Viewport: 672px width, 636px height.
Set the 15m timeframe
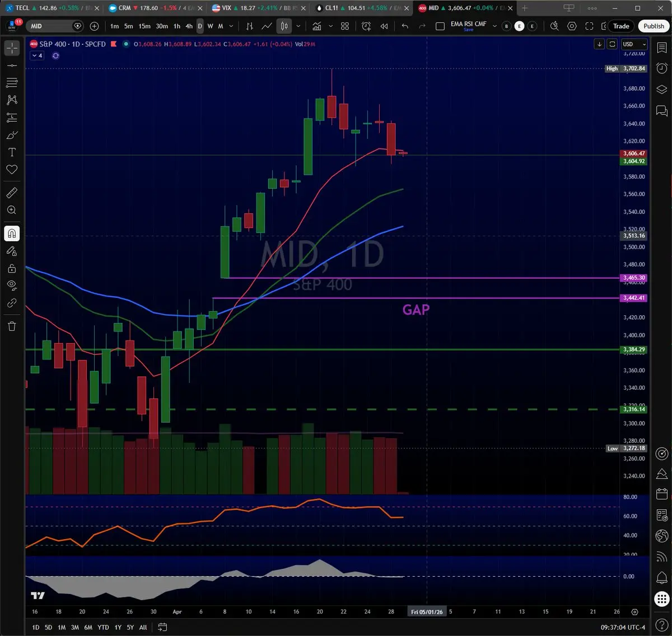tap(144, 26)
